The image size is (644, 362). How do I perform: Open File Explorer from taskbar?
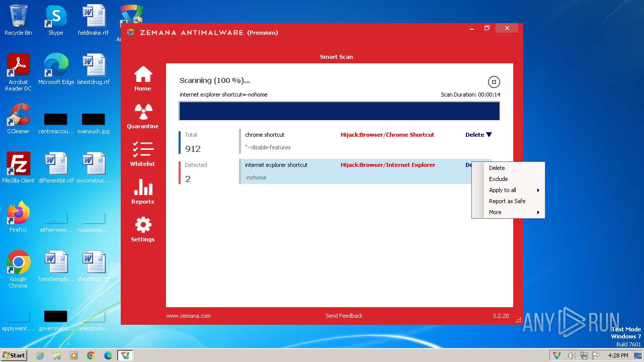(57, 355)
